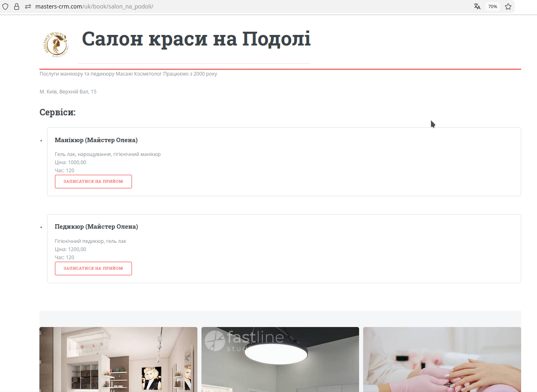The height and width of the screenshot is (392, 537).
Task: Bookmark this page with the star icon
Action: coord(508,6)
